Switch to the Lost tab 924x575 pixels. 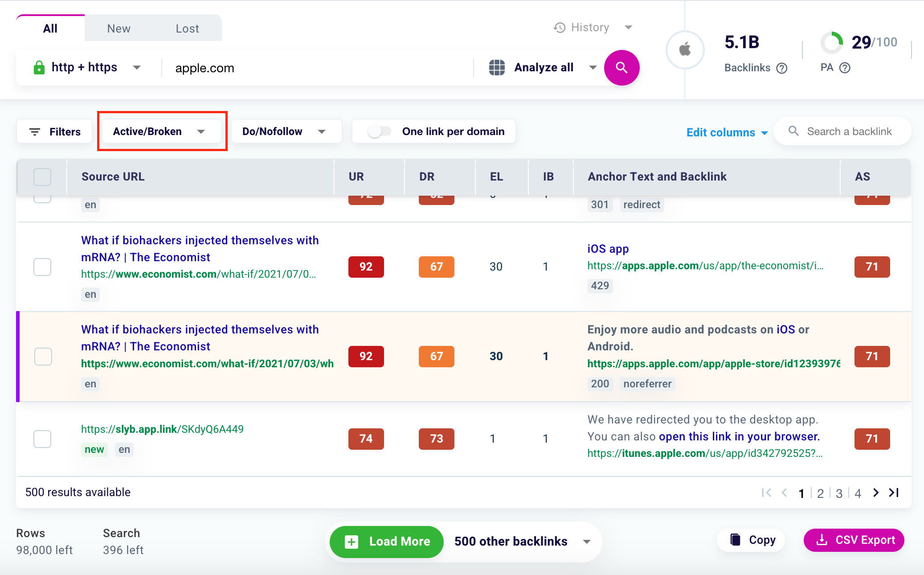[x=187, y=29]
